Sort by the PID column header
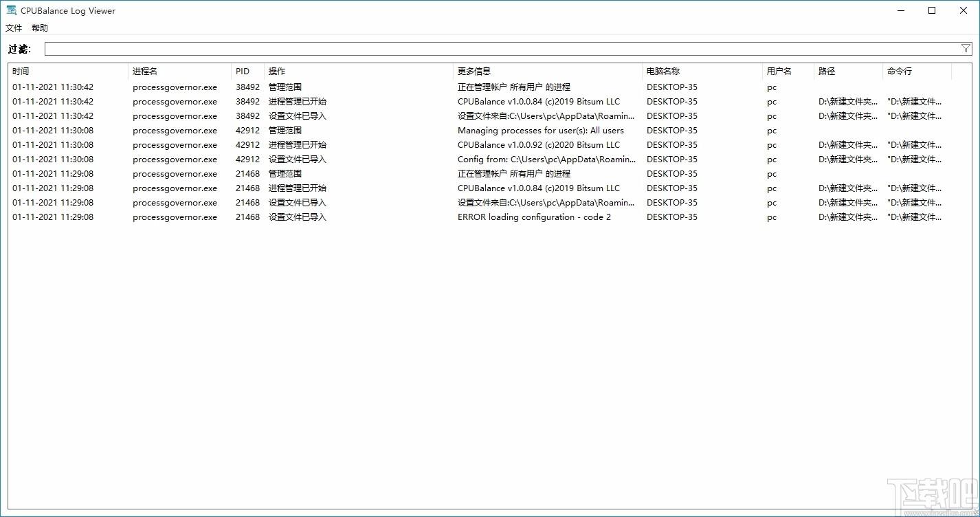The width and height of the screenshot is (980, 517). [248, 71]
